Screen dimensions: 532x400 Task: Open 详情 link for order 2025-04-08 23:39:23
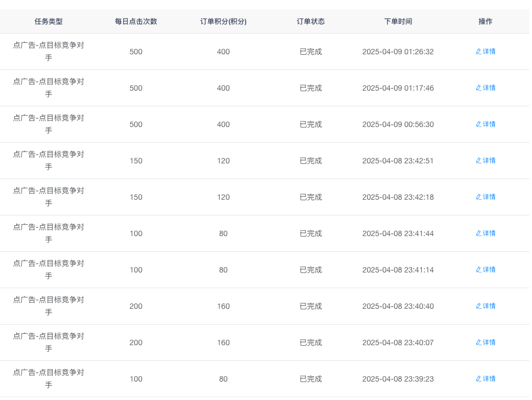489,379
